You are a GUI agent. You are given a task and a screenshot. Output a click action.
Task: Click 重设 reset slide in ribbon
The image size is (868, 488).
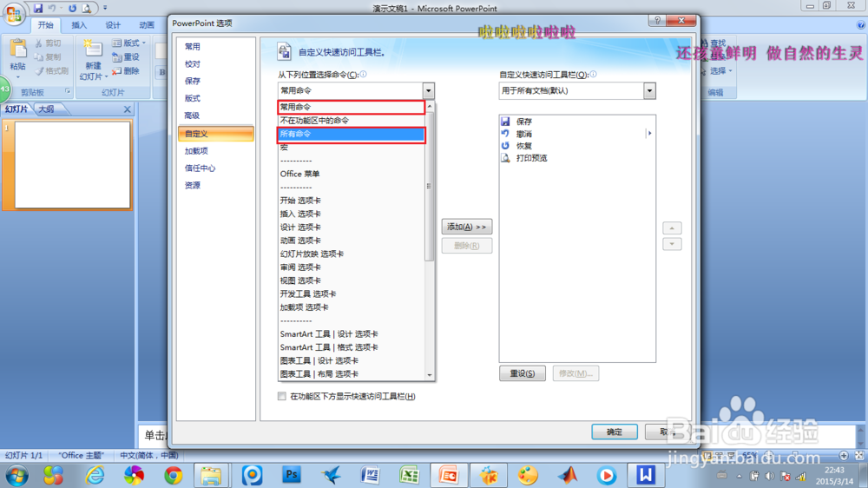(126, 57)
